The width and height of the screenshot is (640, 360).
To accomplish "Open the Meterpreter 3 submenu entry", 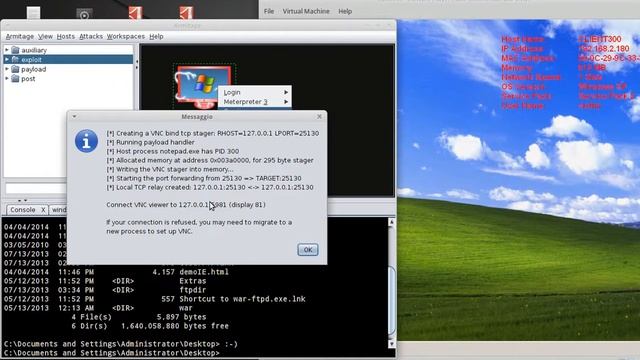I will coord(255,102).
